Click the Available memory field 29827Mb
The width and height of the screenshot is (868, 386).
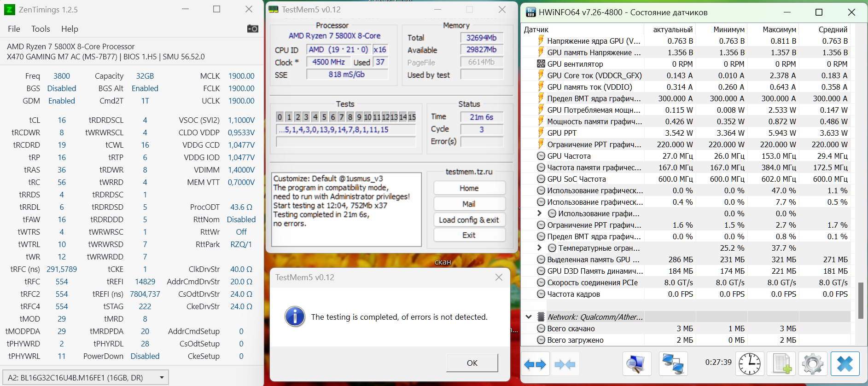pos(482,50)
